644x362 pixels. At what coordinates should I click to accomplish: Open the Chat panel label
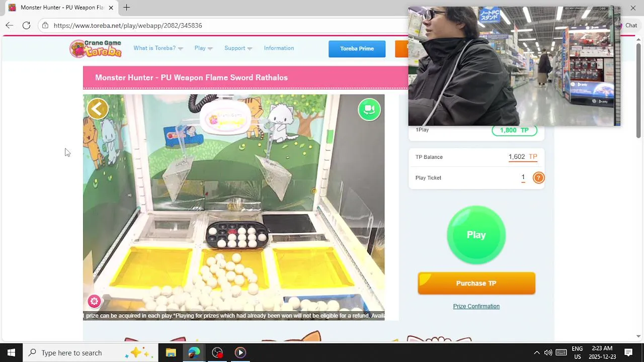631,25
